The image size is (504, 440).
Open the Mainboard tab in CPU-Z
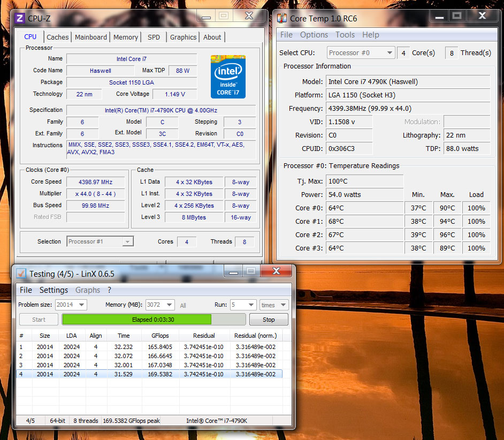coord(90,37)
